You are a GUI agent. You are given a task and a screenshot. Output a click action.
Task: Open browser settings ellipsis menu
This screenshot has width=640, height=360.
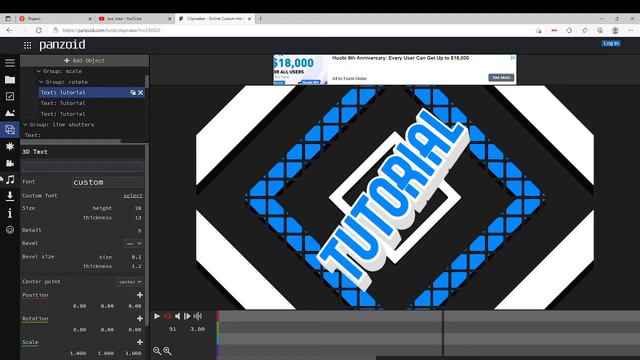tap(631, 30)
